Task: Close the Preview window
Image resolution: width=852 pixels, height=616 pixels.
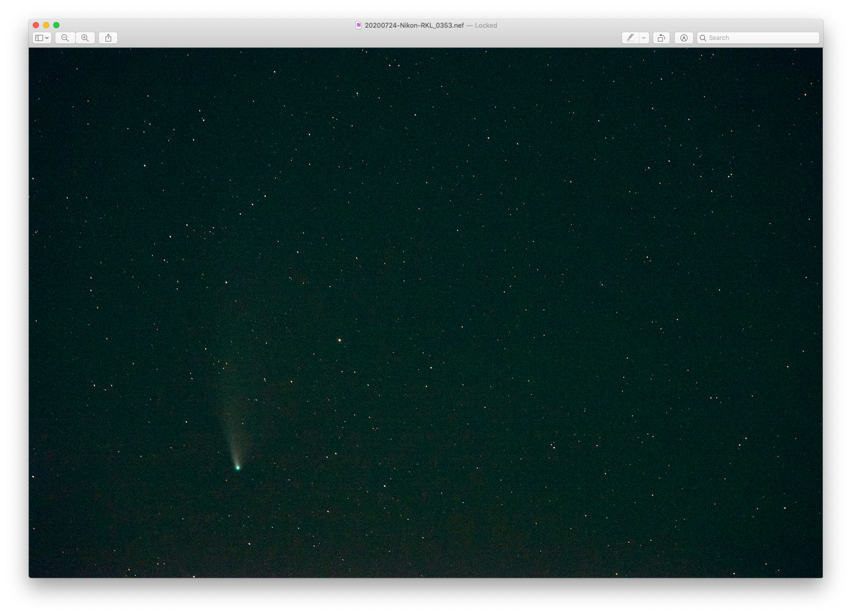Action: tap(36, 25)
